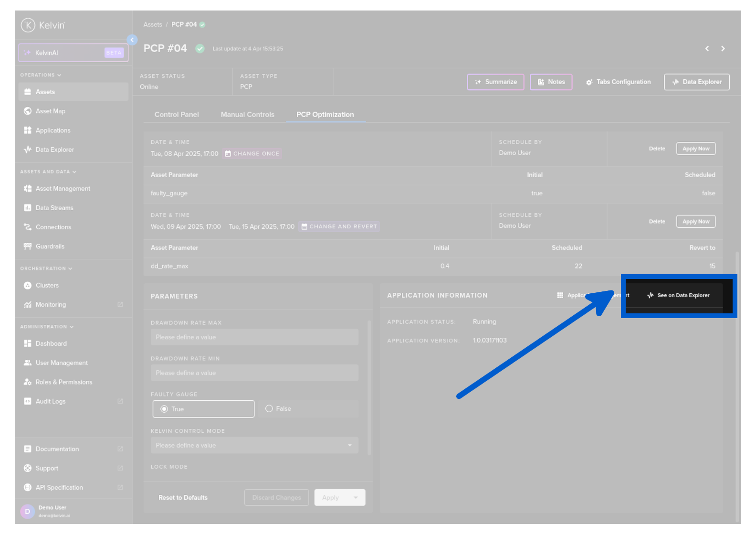
Task: Select False for Faulty Gauge
Action: 269,409
